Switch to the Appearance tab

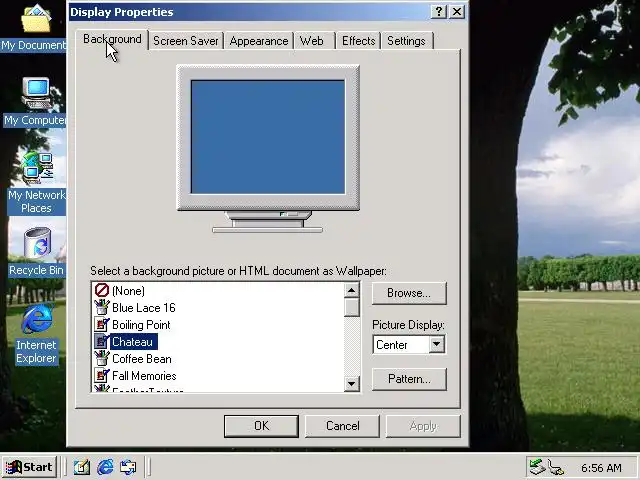pos(259,41)
